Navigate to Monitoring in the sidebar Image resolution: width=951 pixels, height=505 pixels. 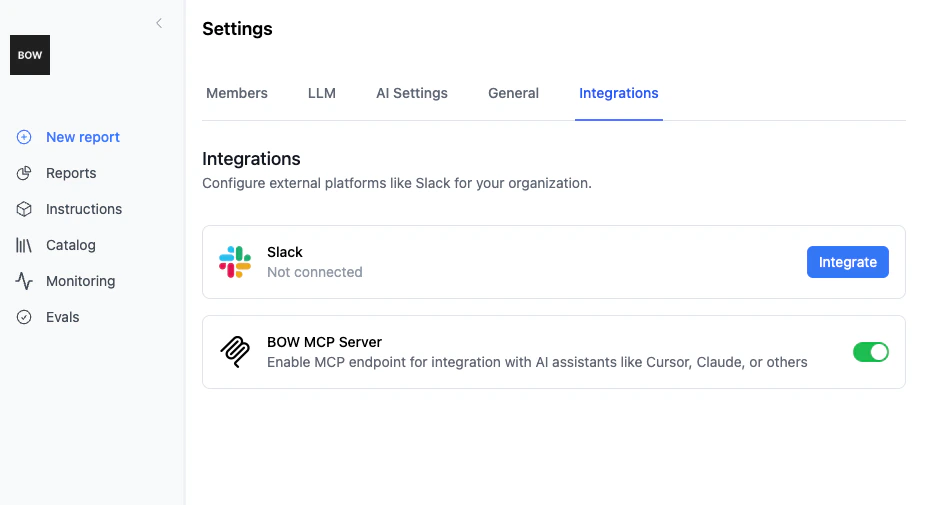pyautogui.click(x=81, y=281)
